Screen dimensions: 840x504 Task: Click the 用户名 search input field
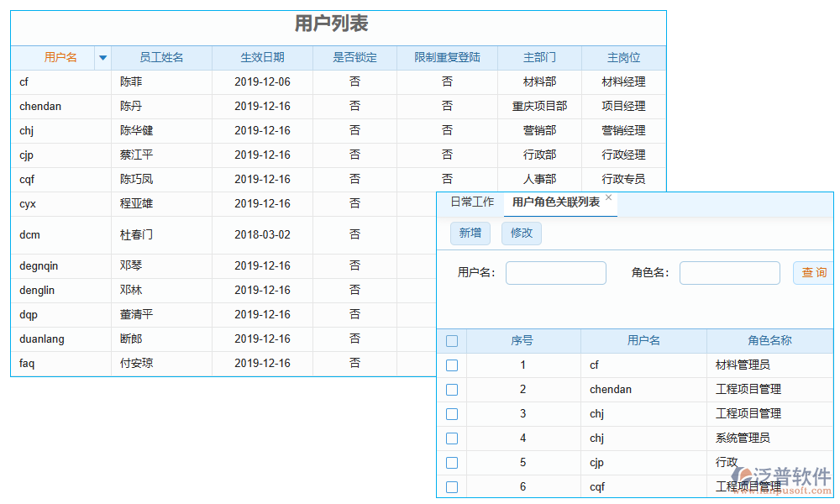pos(555,272)
